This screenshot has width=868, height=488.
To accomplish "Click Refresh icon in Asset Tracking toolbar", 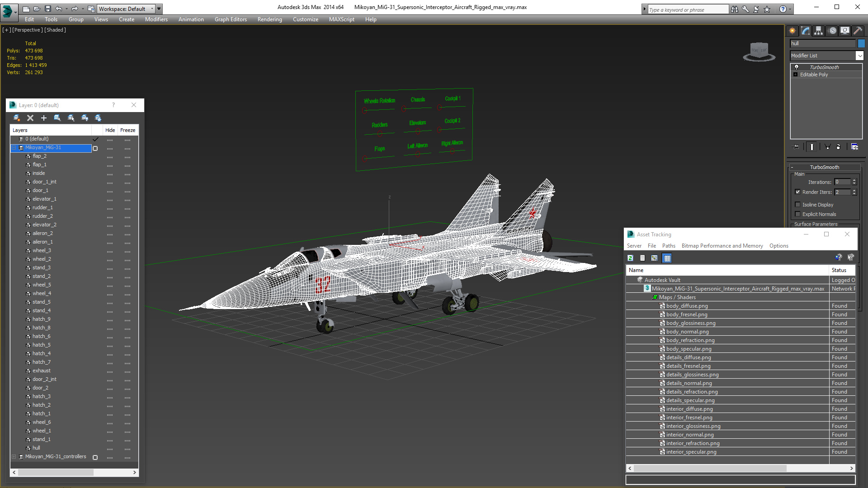I will pyautogui.click(x=630, y=258).
